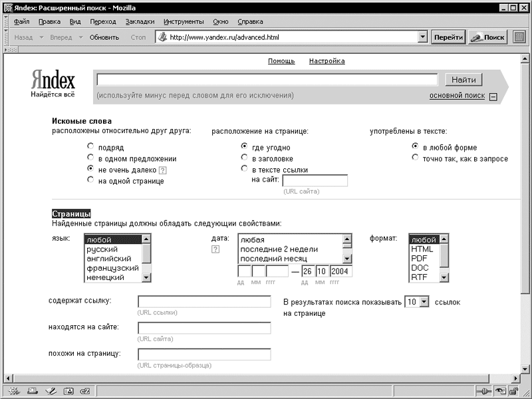Follow the Помощь link
This screenshot has width=532, height=399.
281,61
